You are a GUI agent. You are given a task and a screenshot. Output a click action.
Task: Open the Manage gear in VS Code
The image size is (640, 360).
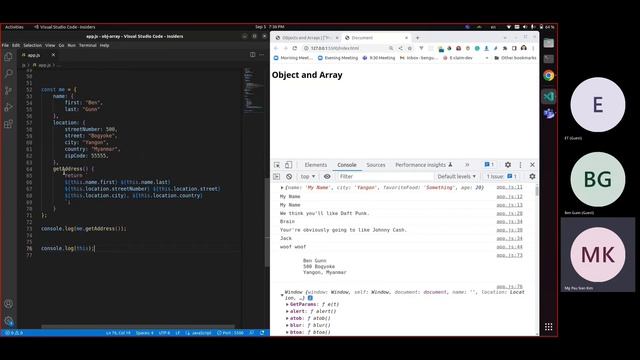tap(8, 321)
